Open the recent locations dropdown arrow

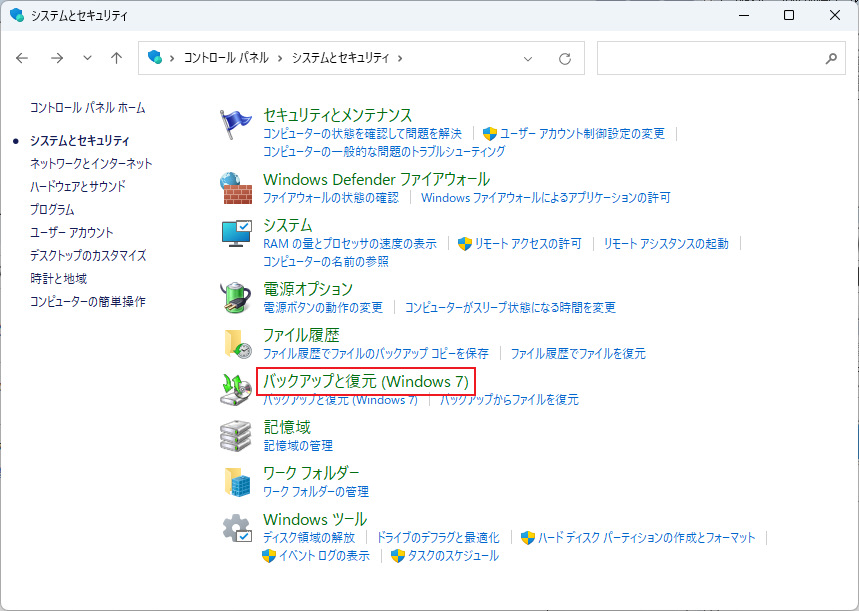click(87, 58)
